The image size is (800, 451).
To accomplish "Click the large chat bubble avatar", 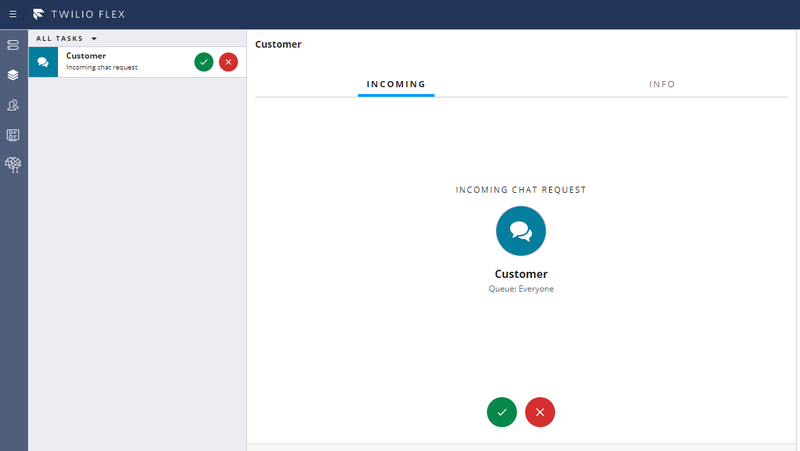I will tap(521, 231).
